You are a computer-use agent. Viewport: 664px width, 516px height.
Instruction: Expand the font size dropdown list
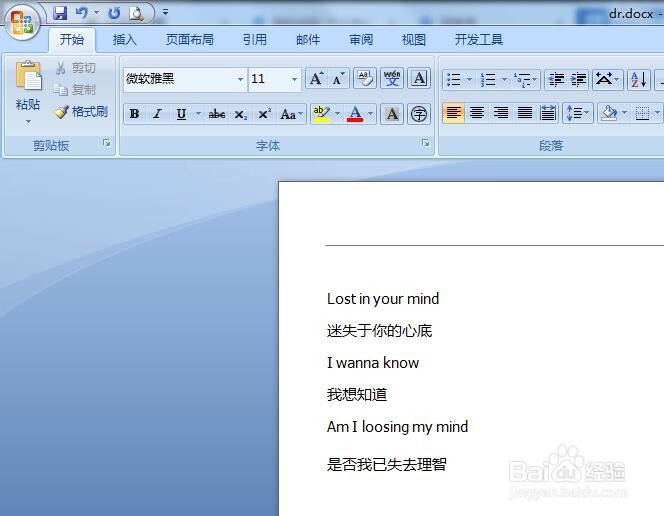(x=294, y=79)
